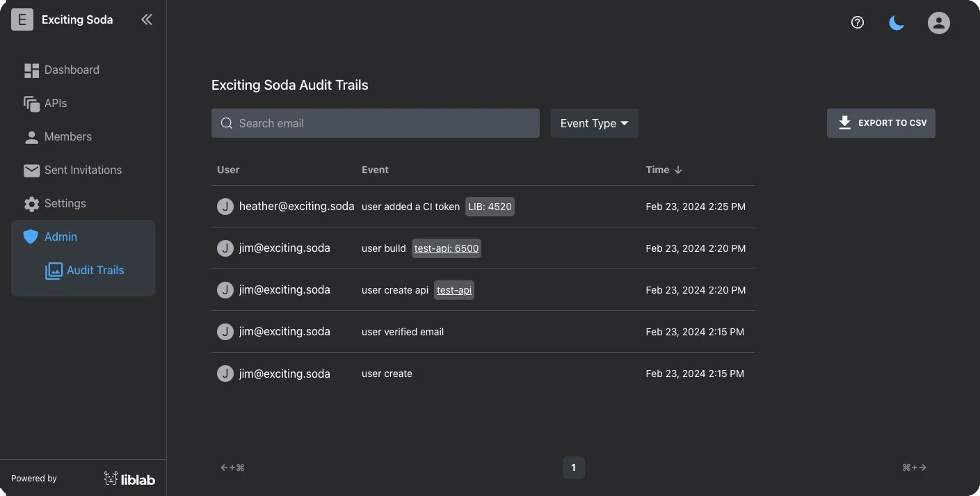Collapse the sidebar with the double-chevron toggle
Screen dimensions: 980x496
point(146,19)
